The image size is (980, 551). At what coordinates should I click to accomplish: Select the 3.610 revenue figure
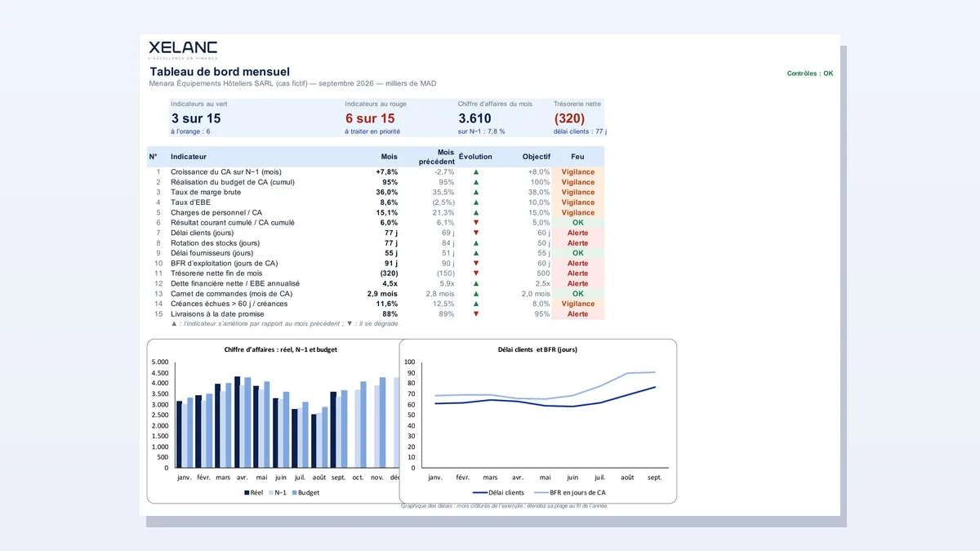point(474,118)
